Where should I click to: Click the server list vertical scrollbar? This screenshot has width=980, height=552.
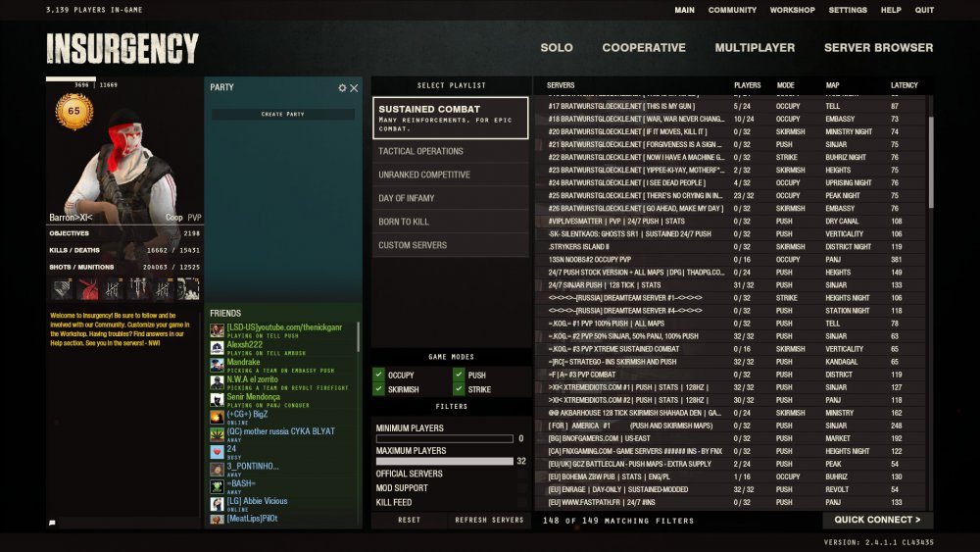931,162
